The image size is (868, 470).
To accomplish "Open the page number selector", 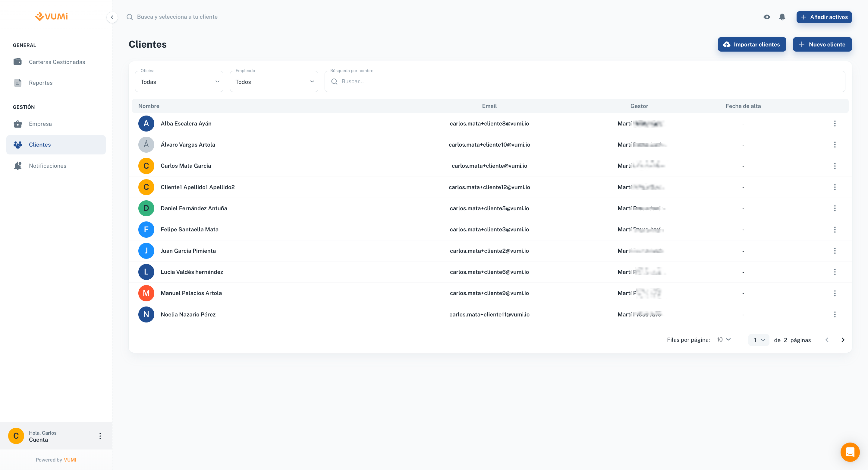I will (x=759, y=340).
